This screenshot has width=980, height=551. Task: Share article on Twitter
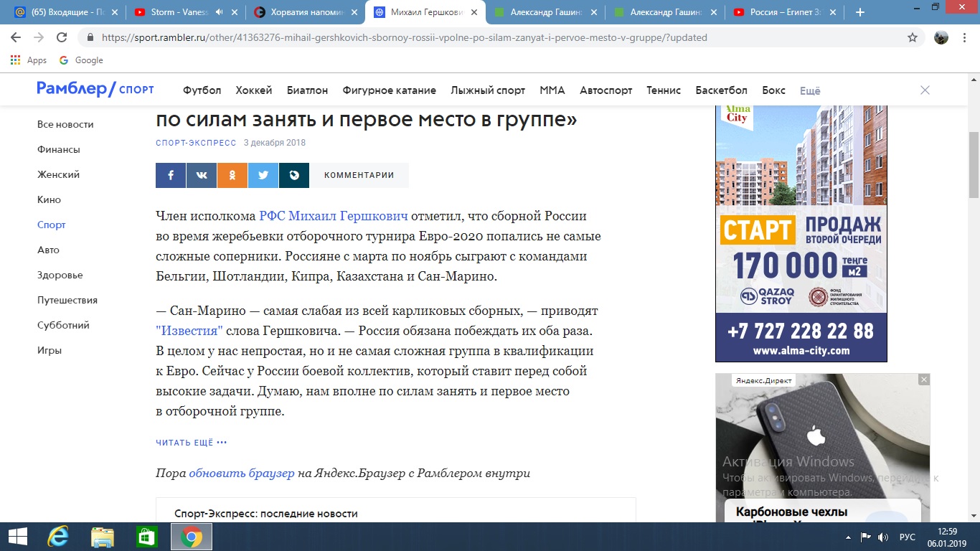coord(263,175)
